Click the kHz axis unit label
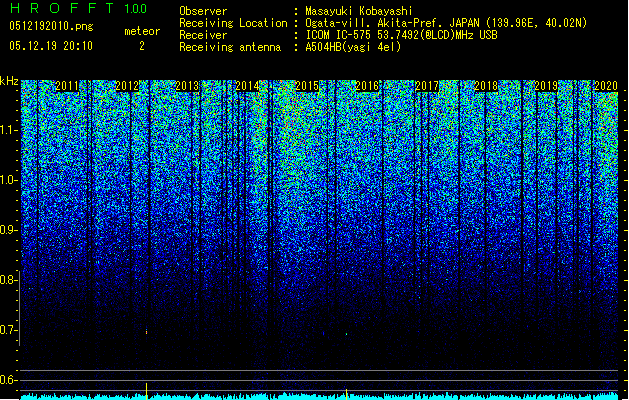Screen dimensions: 629x400 point(9,81)
